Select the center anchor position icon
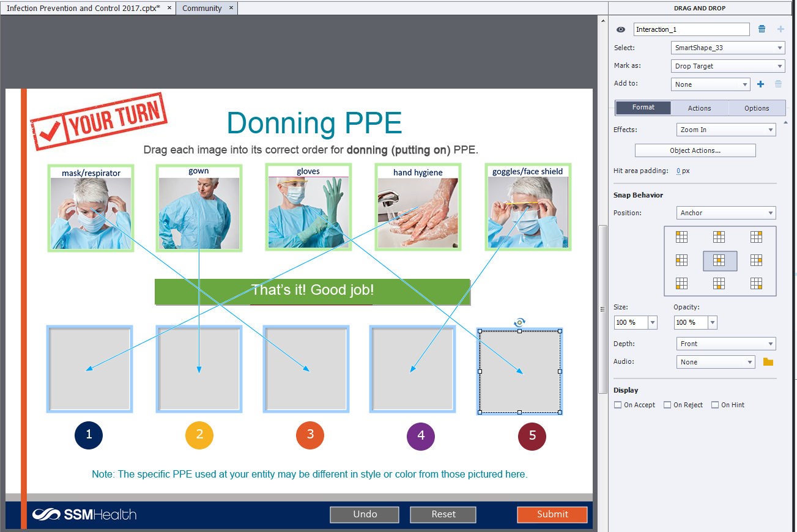This screenshot has width=797, height=532. [719, 261]
